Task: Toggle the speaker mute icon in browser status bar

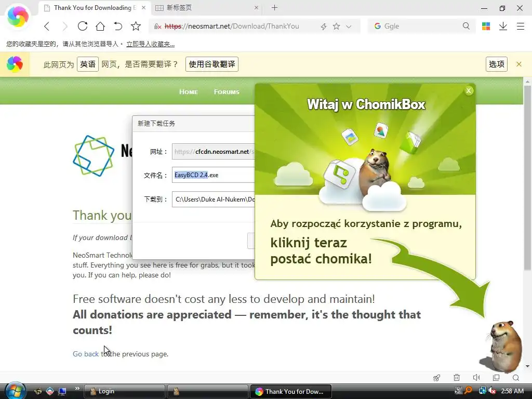Action: [476, 378]
